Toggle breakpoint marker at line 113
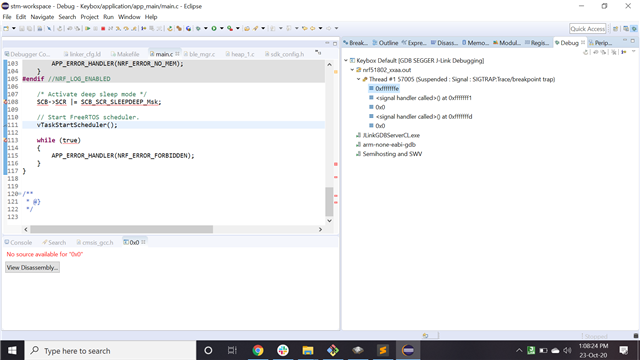This screenshot has width=640, height=360. coord(5,140)
